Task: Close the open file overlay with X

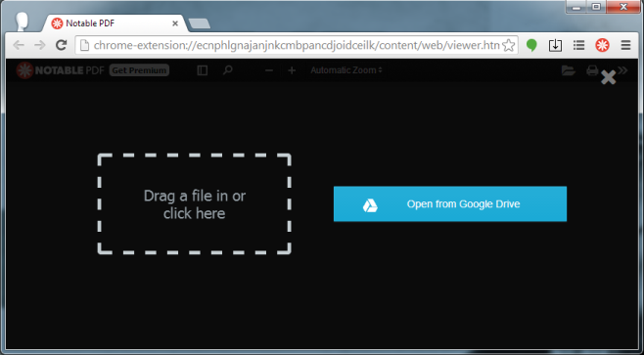Action: click(608, 77)
